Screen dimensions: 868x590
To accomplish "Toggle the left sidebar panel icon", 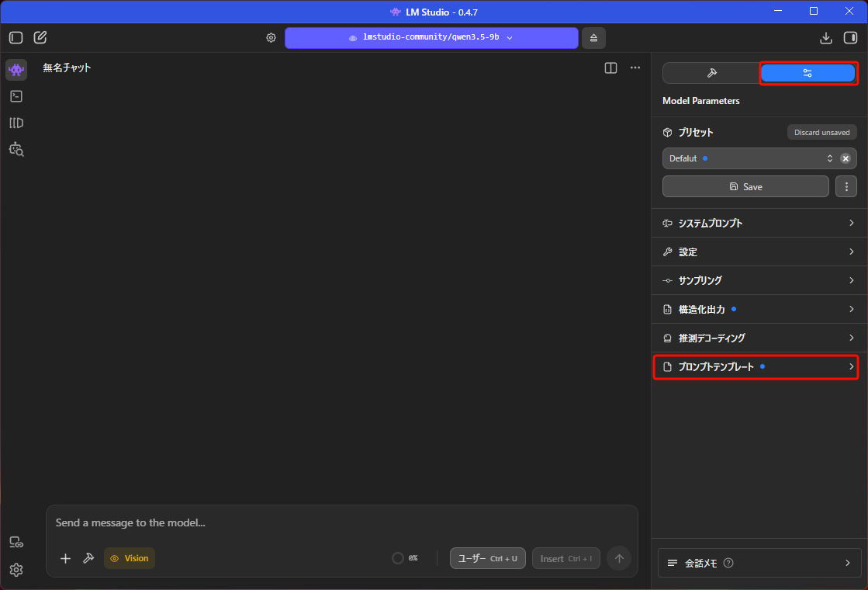I will point(16,38).
